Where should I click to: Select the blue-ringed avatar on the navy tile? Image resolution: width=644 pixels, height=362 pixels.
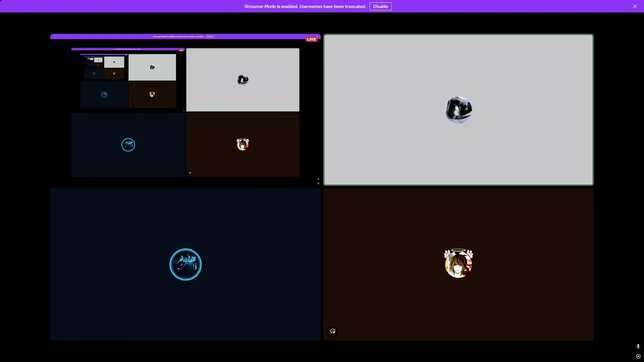(186, 264)
